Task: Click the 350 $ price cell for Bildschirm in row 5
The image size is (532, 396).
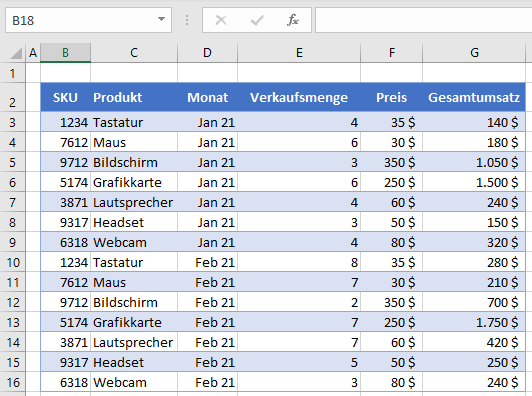Action: click(391, 162)
